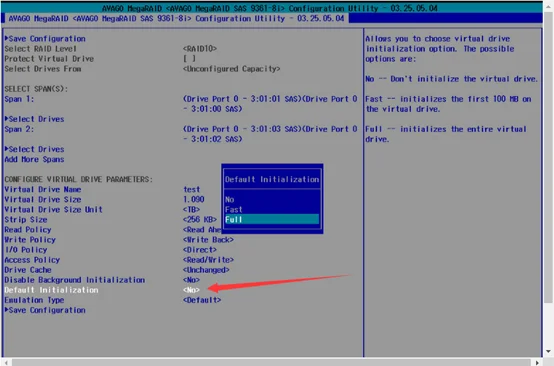Change Disable Background Initialization value
The width and height of the screenshot is (554, 366).
click(191, 280)
